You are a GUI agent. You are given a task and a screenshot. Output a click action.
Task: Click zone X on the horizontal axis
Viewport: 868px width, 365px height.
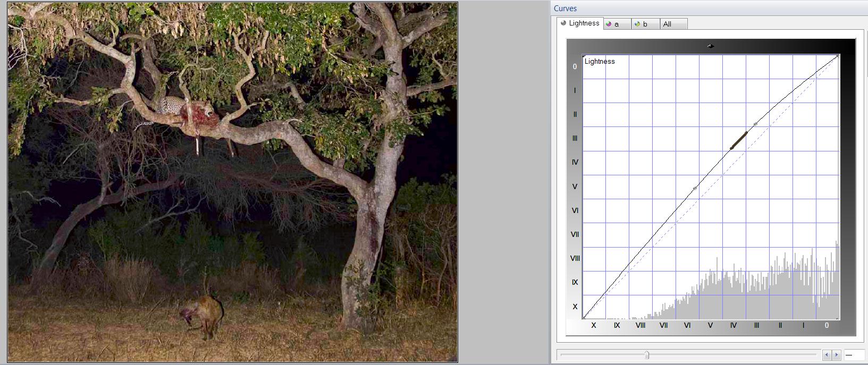pos(594,325)
